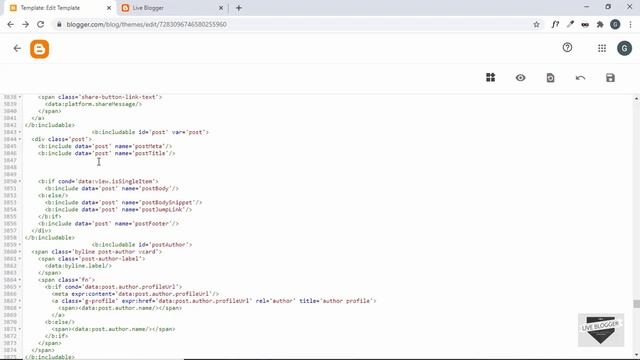Image resolution: width=640 pixels, height=360 pixels.
Task: Click the restore theme file icon
Action: coord(550,78)
